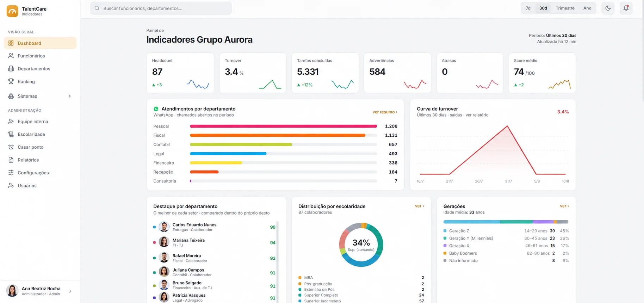The image size is (644, 303).
Task: Switch period to 7d
Action: click(528, 8)
